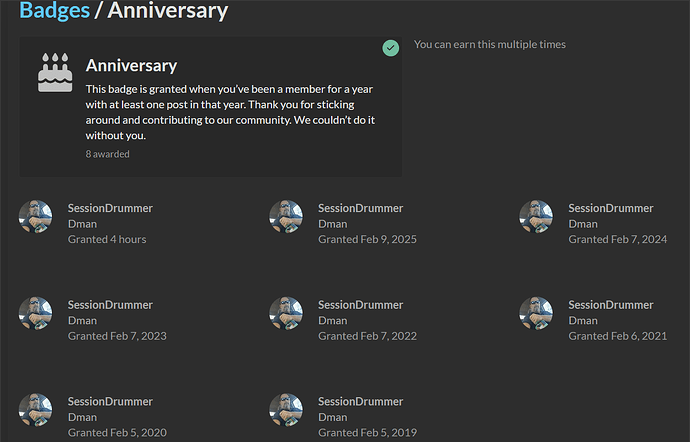Click avatar beside Granted Feb 7, 2023

[36, 313]
